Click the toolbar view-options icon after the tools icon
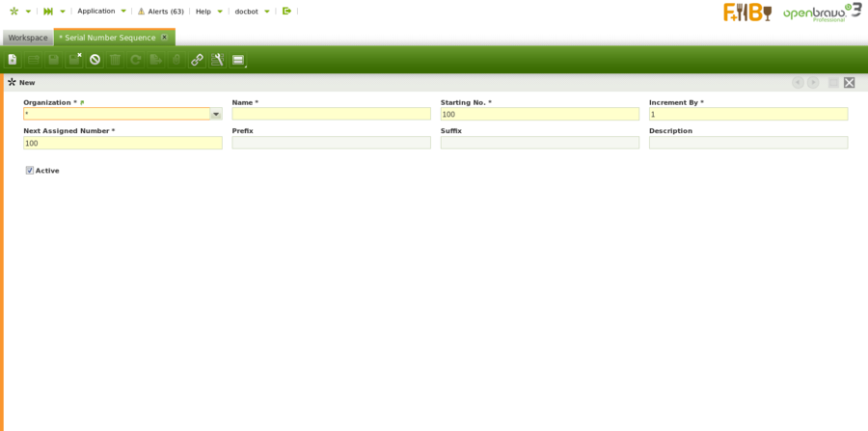The width and height of the screenshot is (868, 431). [238, 60]
